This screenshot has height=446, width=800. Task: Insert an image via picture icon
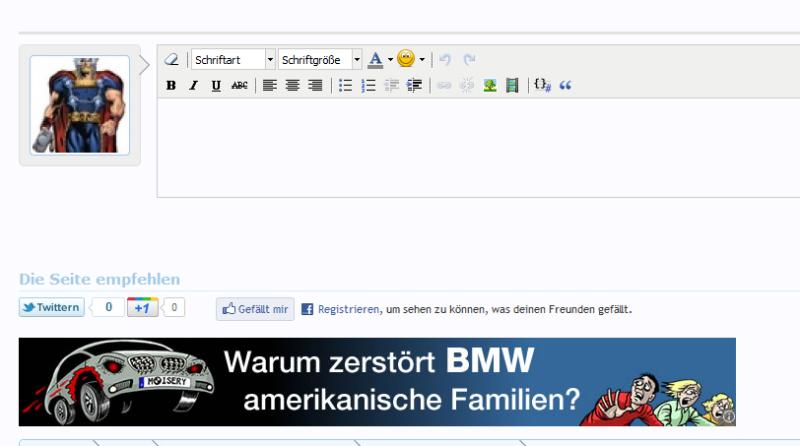pos(490,86)
